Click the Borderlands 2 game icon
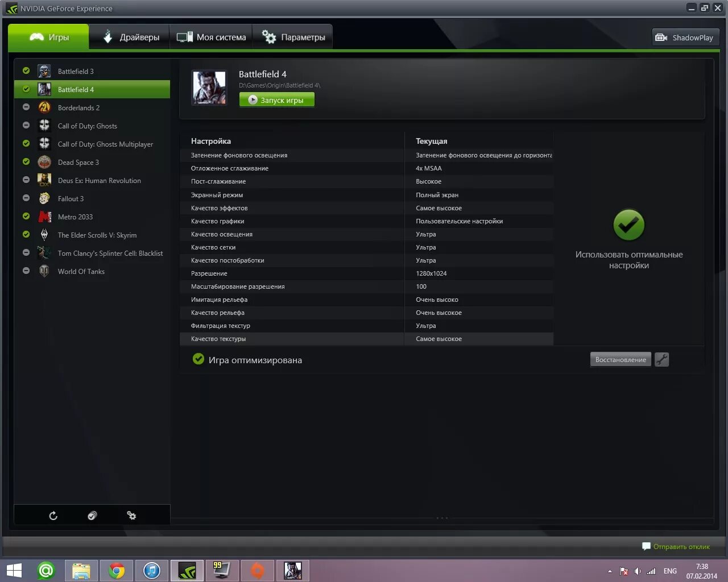This screenshot has height=582, width=728. pos(44,107)
